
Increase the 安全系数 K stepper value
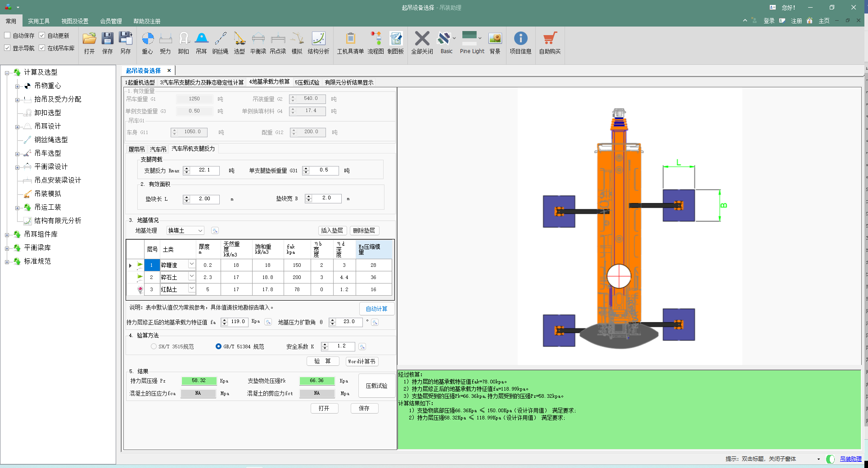coord(325,344)
